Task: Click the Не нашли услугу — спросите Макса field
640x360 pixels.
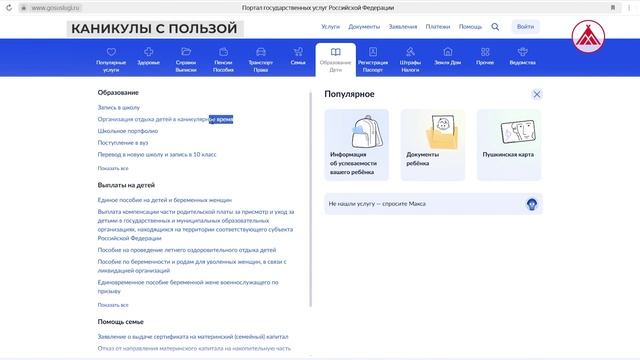Action: click(433, 204)
